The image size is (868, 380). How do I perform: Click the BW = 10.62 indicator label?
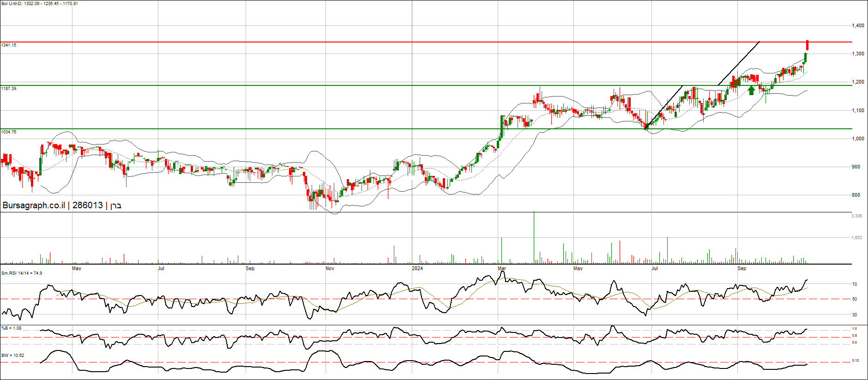[x=12, y=356]
